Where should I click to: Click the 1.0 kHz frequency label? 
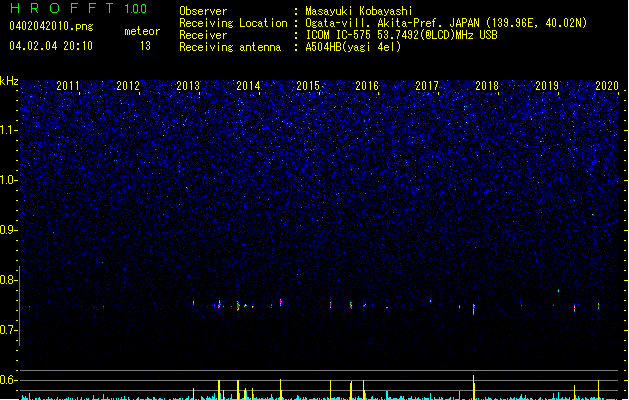coord(8,180)
